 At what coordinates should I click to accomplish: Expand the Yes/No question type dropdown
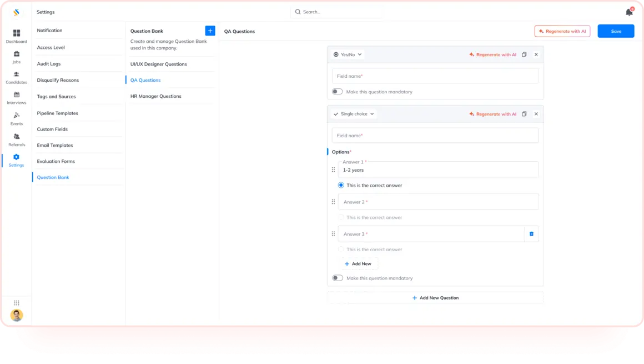point(348,54)
